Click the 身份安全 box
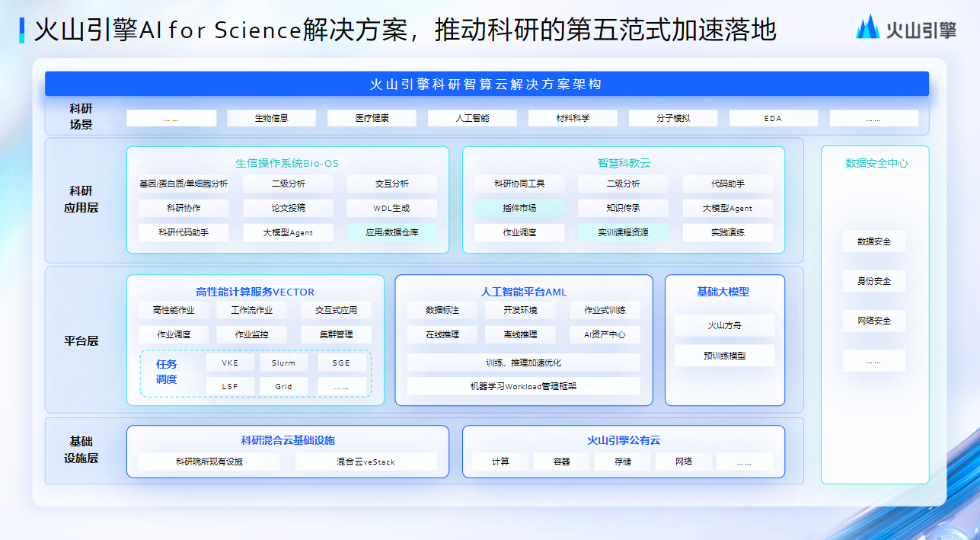980x540 pixels. (x=874, y=281)
